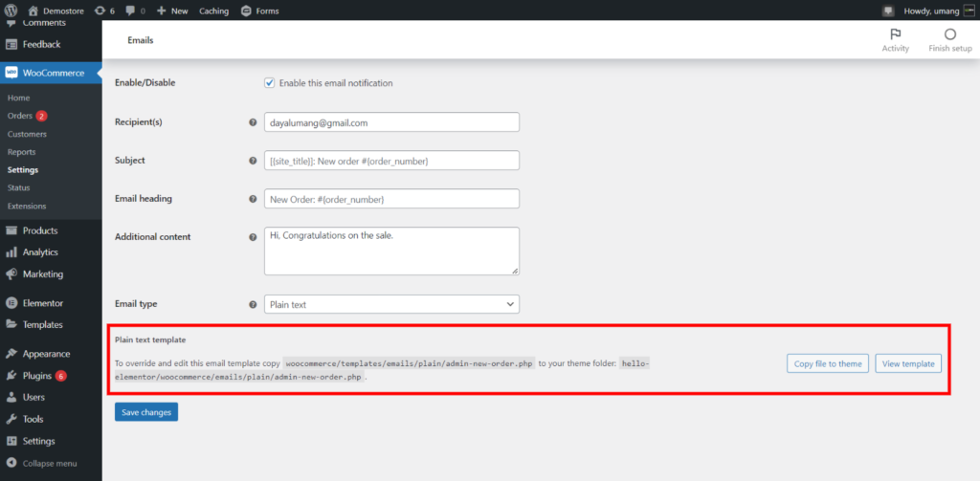This screenshot has height=481, width=980.
Task: Click the updates icon showing 6
Action: click(x=100, y=11)
